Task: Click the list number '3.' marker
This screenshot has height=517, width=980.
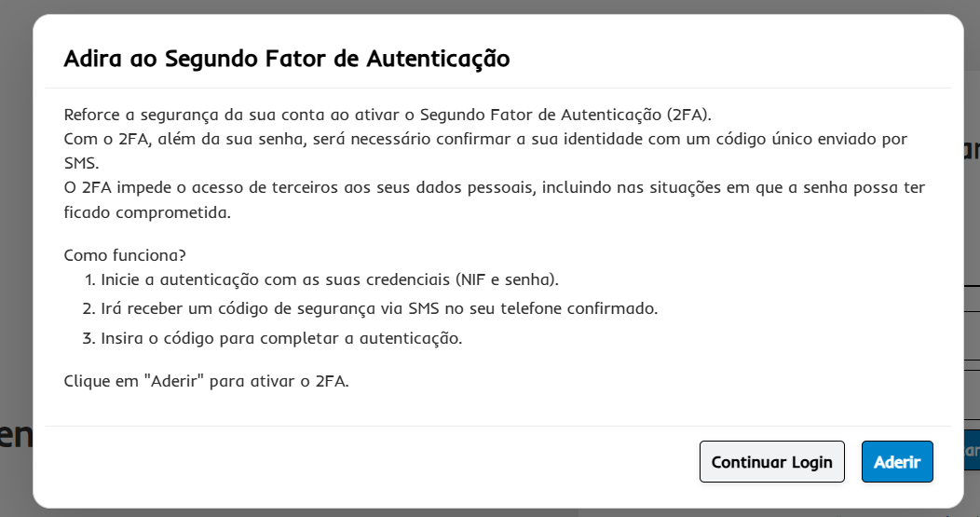Action: coord(90,337)
